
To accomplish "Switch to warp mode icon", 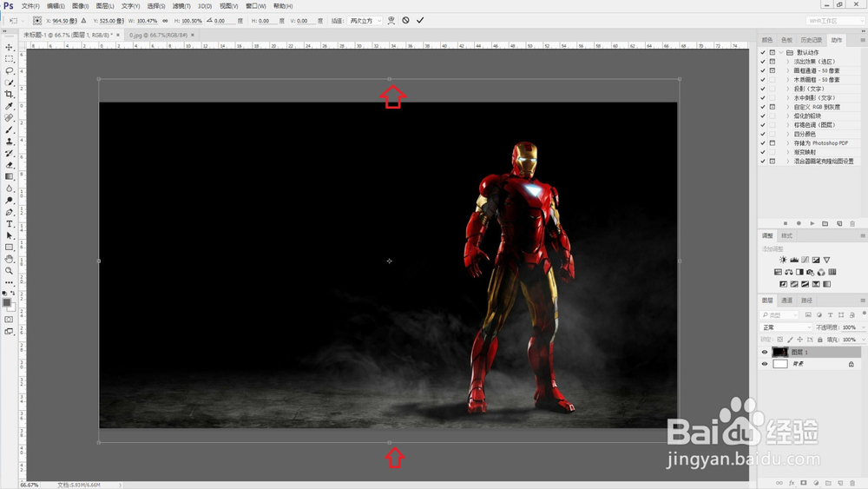I will [391, 21].
